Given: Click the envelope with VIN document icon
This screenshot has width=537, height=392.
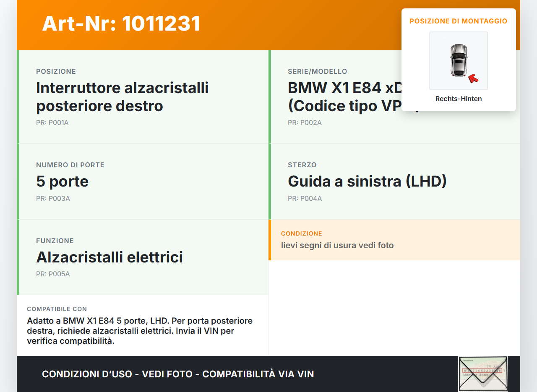Looking at the screenshot, I should pyautogui.click(x=483, y=374).
